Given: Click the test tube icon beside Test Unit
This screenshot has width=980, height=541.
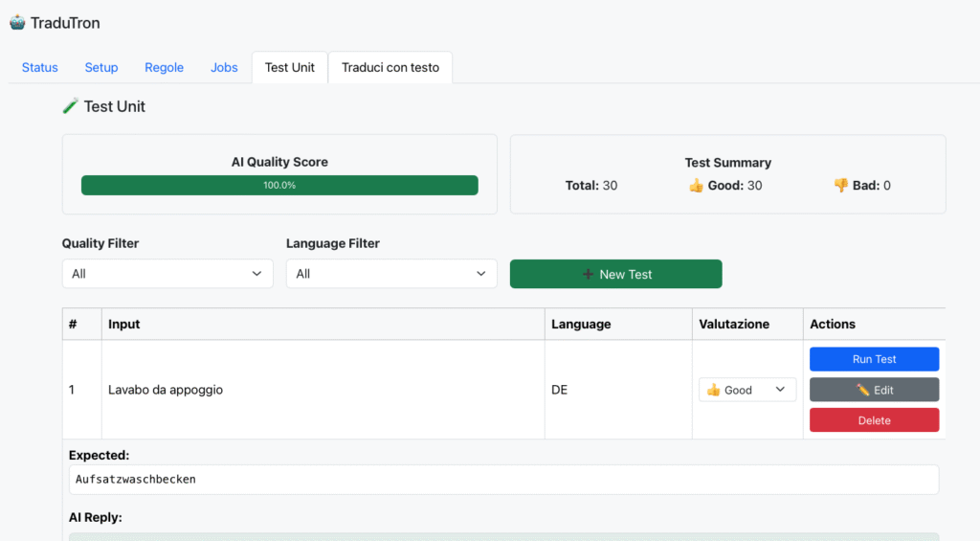Looking at the screenshot, I should pyautogui.click(x=70, y=106).
